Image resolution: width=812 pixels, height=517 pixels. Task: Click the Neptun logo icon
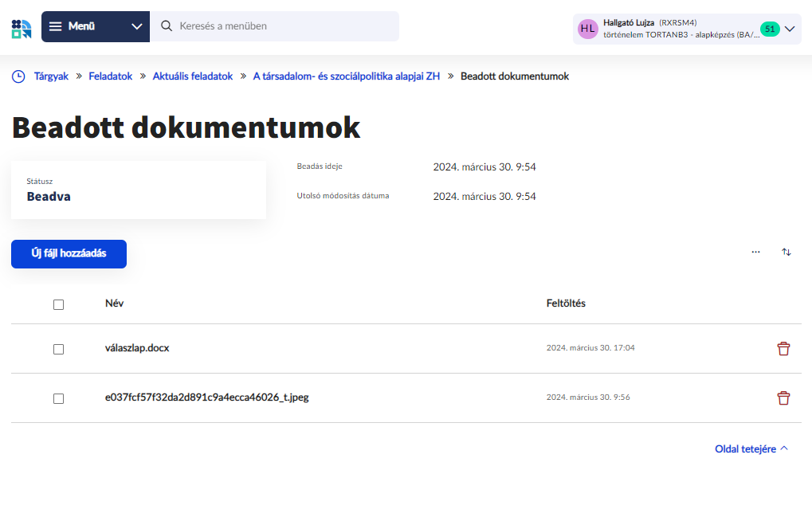[x=22, y=27]
